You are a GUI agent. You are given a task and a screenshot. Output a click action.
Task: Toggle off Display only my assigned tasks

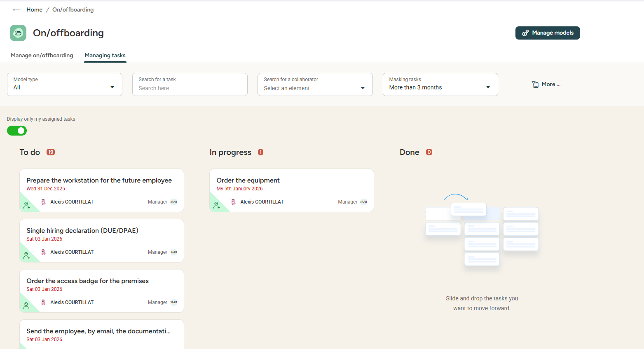[17, 131]
